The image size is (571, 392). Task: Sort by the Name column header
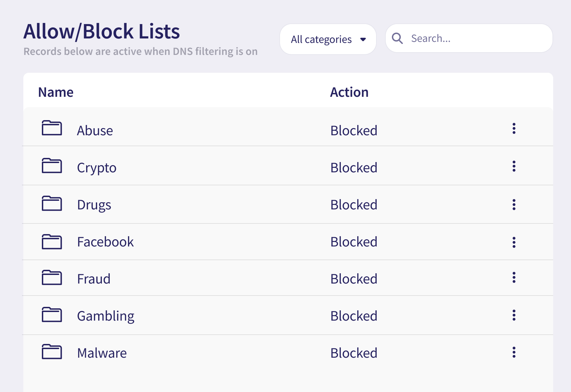(56, 92)
